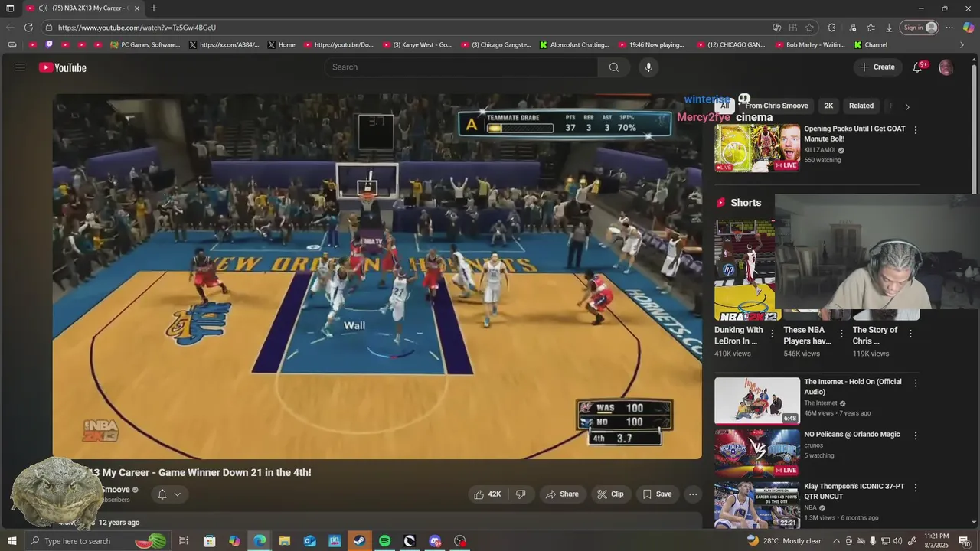The image size is (980, 551).
Task: Open options for The Internet Hold On video
Action: point(916,383)
